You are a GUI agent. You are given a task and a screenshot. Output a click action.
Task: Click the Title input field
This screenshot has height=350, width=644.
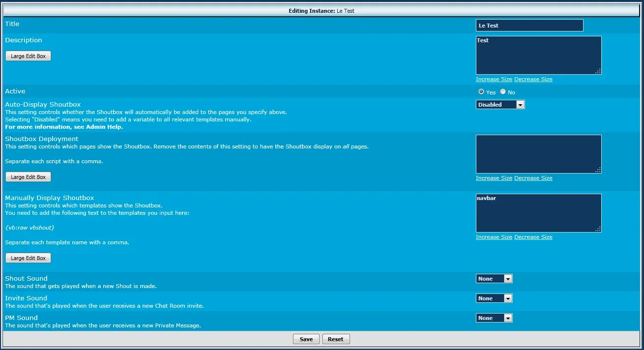point(529,26)
